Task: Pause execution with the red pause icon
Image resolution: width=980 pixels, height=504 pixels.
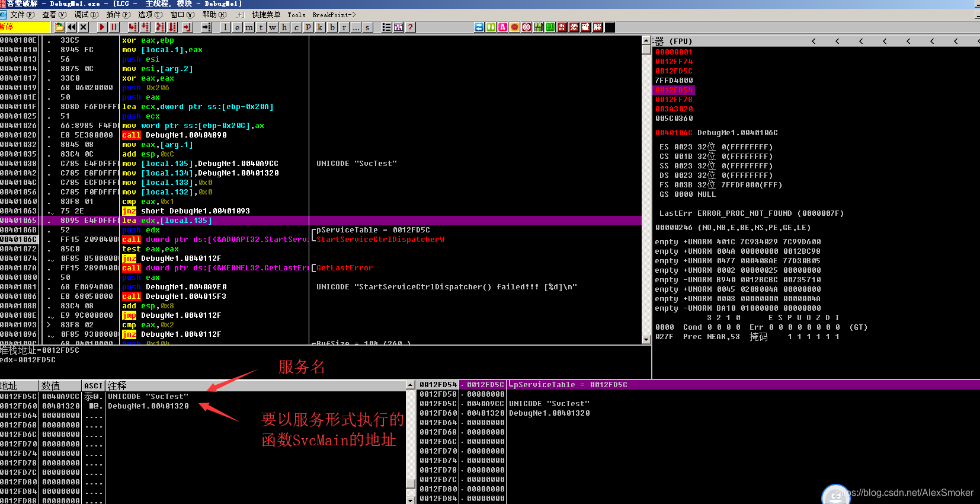Action: pyautogui.click(x=114, y=27)
